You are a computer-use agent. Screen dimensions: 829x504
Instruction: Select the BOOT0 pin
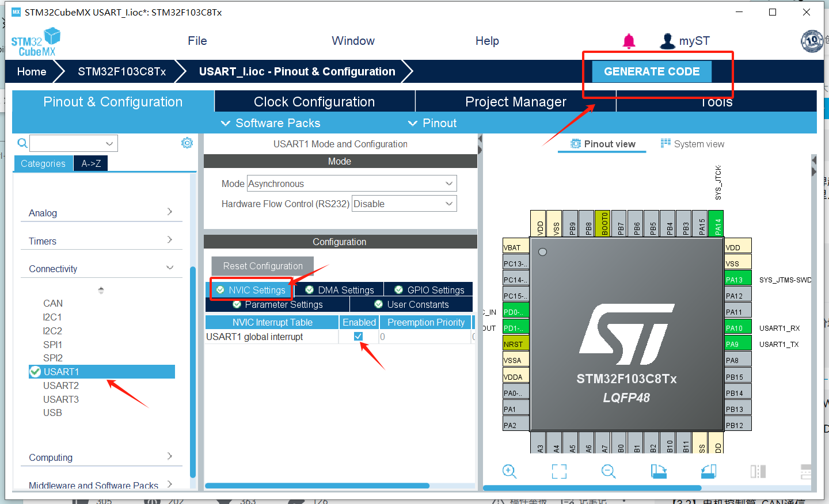[603, 223]
